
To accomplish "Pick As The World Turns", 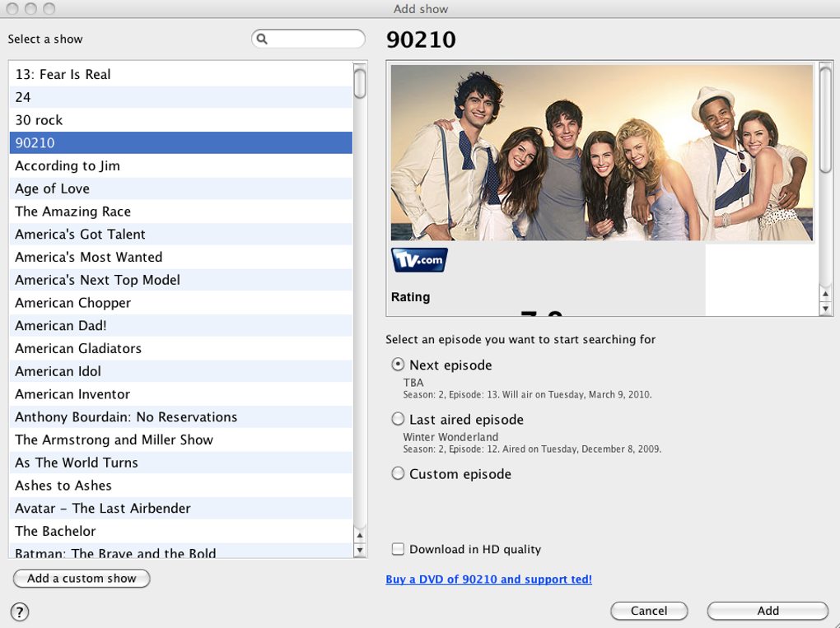I will pos(181,463).
